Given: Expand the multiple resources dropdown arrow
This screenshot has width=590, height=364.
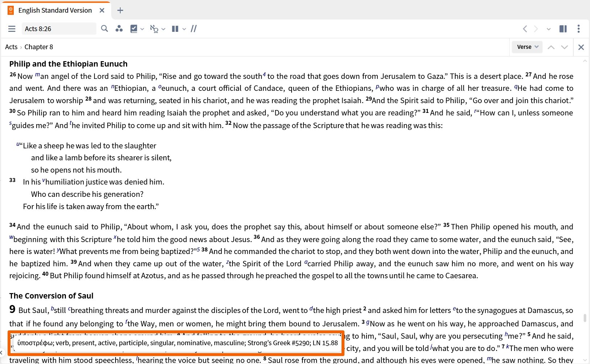Looking at the screenshot, I should tap(184, 29).
